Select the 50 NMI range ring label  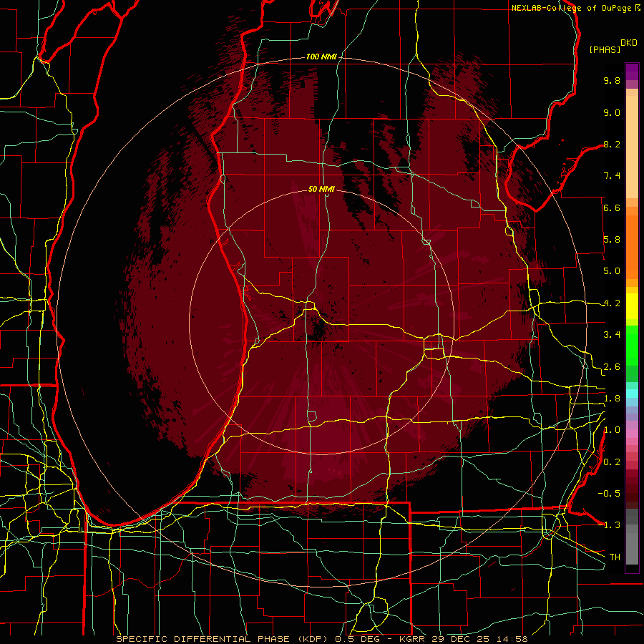pyautogui.click(x=321, y=189)
